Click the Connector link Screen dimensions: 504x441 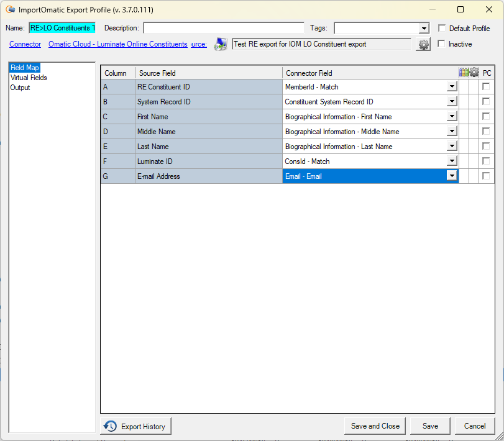coord(25,44)
